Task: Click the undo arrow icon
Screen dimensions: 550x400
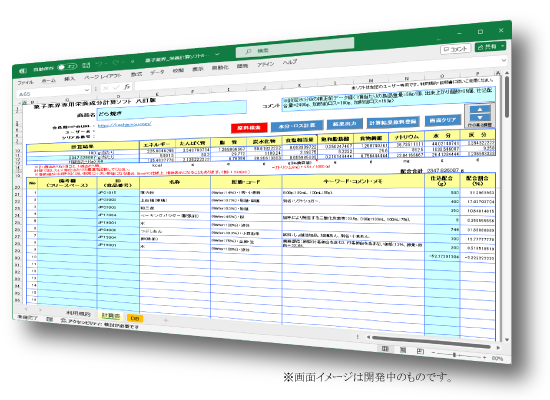Action: [x=100, y=64]
